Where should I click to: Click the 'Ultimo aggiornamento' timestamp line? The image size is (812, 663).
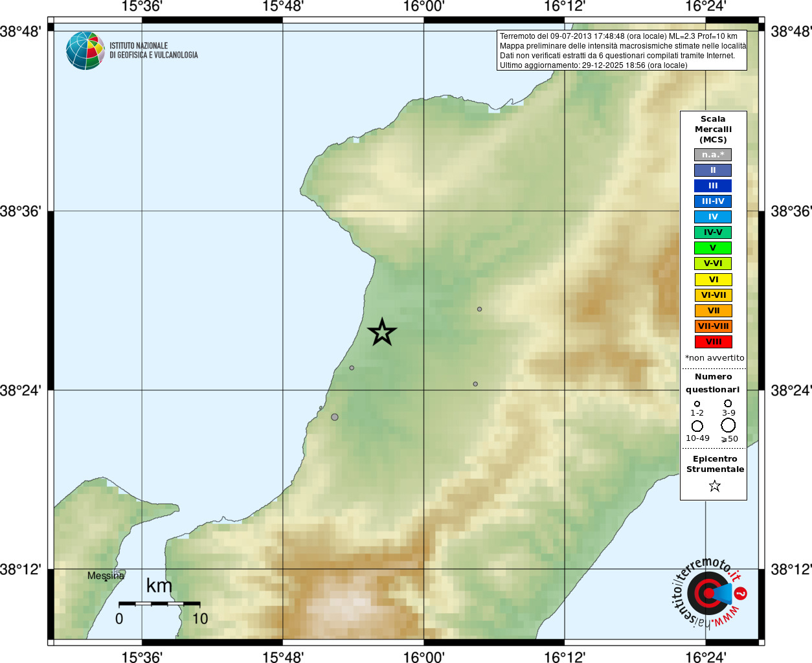(x=594, y=65)
